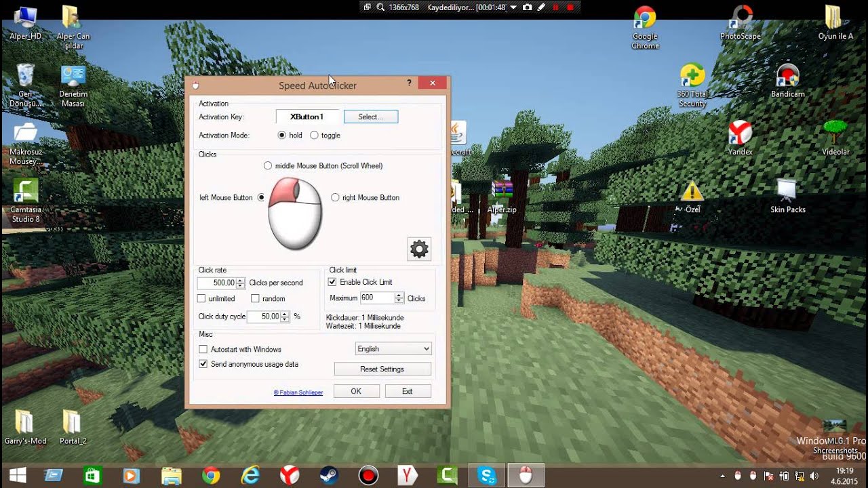Click Maximum clicks spinner arrows

(399, 298)
